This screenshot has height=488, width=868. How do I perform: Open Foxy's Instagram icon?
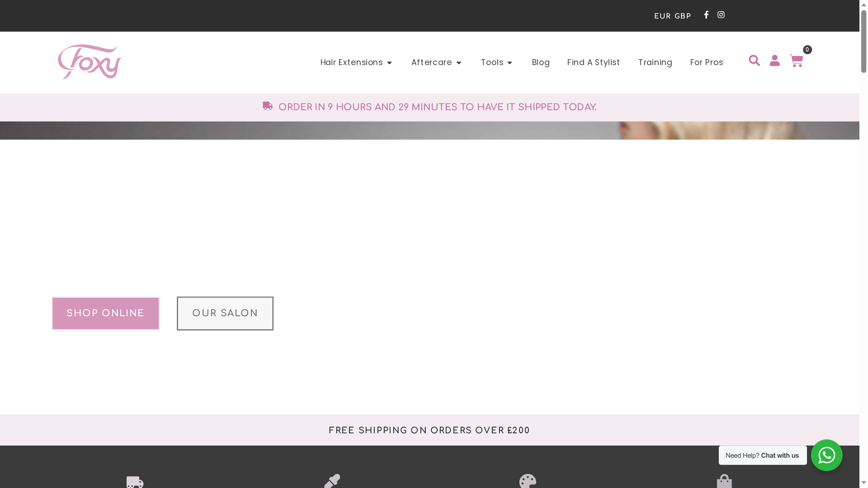[721, 14]
